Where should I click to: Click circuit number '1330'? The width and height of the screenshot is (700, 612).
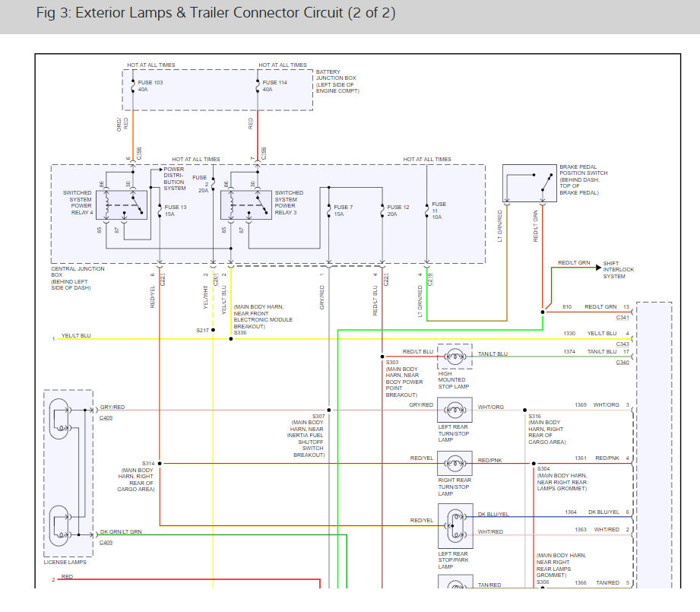pyautogui.click(x=569, y=334)
